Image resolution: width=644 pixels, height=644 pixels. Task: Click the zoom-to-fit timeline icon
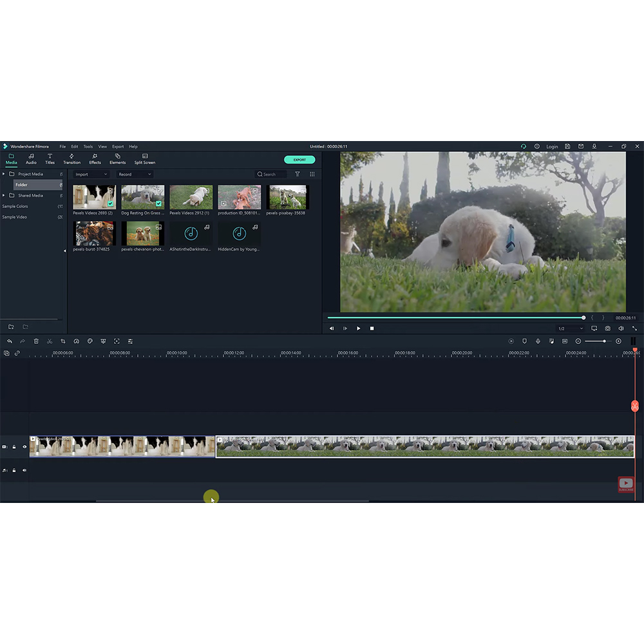click(x=565, y=341)
